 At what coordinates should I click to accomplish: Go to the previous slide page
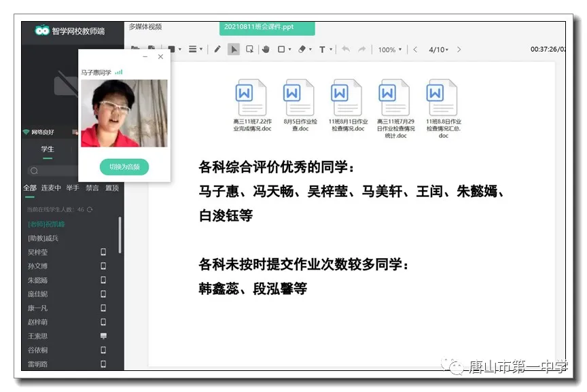pos(415,50)
